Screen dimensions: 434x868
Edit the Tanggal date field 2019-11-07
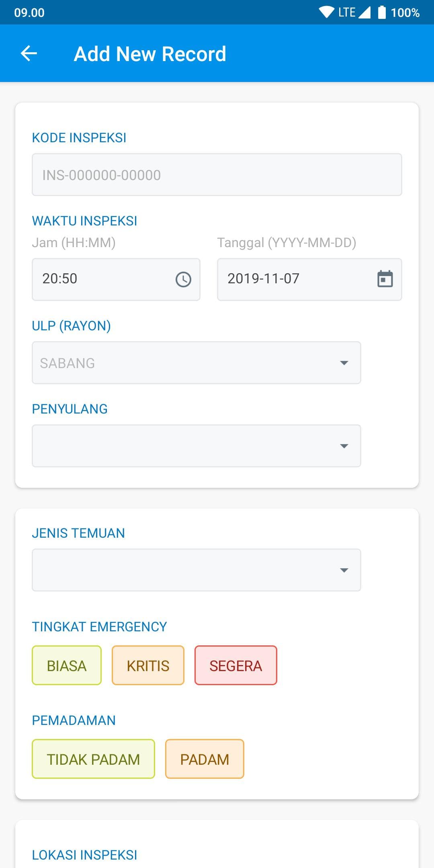(x=309, y=279)
